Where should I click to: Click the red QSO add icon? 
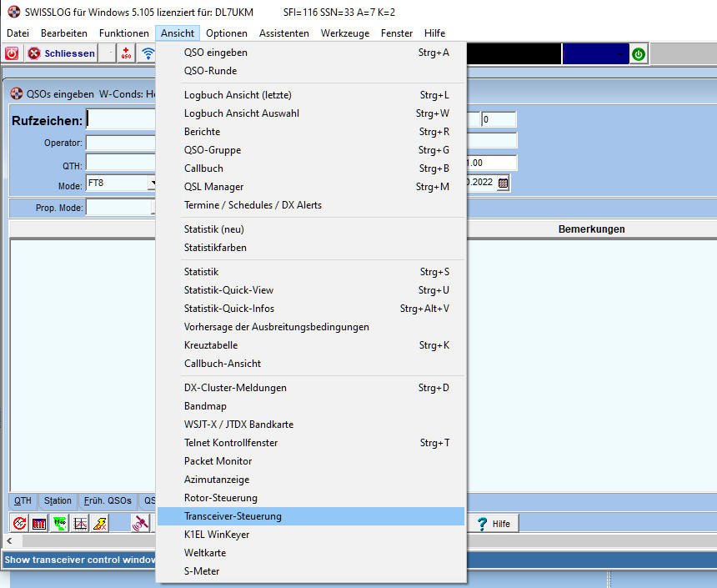[x=127, y=53]
